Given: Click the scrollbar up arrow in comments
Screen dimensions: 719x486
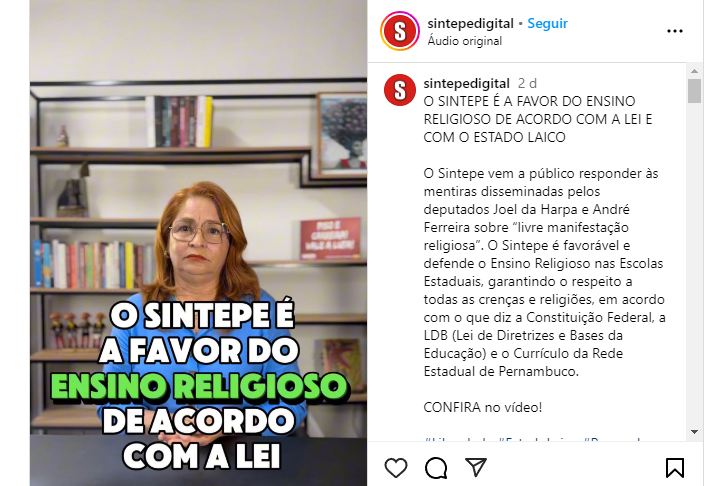Looking at the screenshot, I should point(694,71).
